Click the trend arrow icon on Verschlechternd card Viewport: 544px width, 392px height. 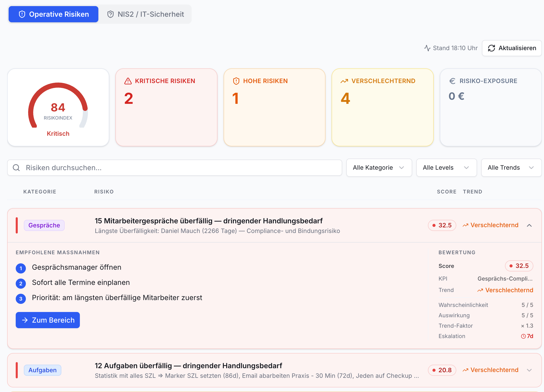point(344,81)
